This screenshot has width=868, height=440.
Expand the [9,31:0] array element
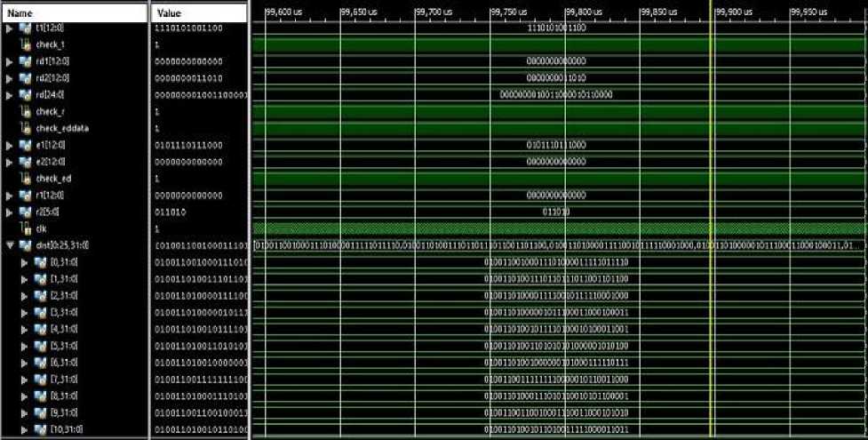pyautogui.click(x=24, y=412)
